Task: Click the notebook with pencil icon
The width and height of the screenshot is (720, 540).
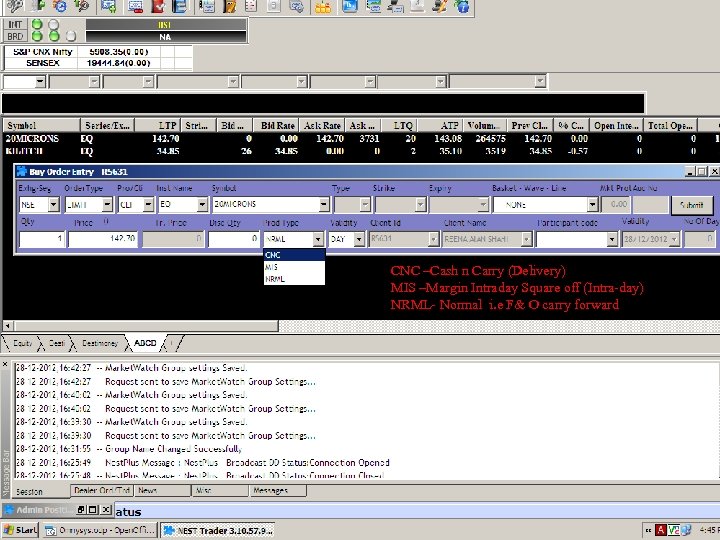Action: point(229,6)
